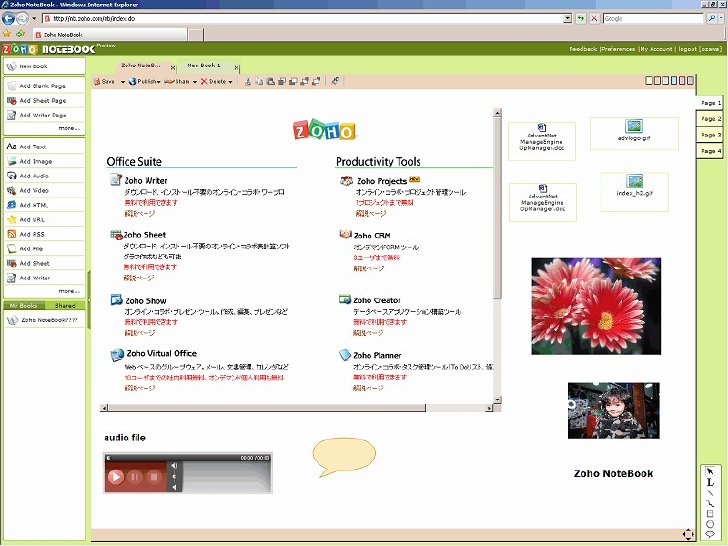
Task: Click Add RSS in sidebar
Action: [x=44, y=234]
